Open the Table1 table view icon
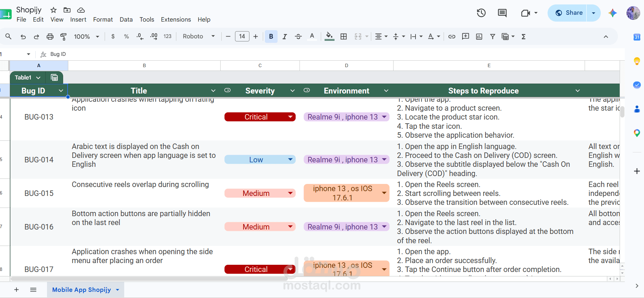Image resolution: width=644 pixels, height=298 pixels. [54, 77]
